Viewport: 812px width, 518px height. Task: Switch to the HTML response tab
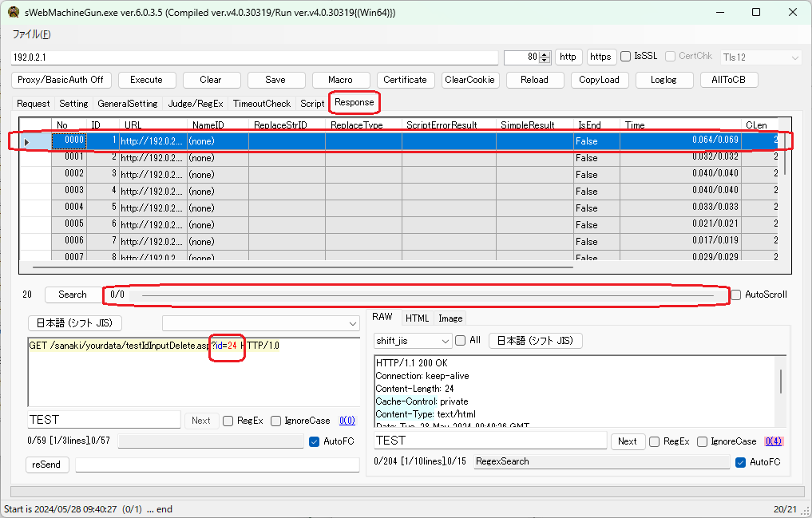pyautogui.click(x=417, y=318)
